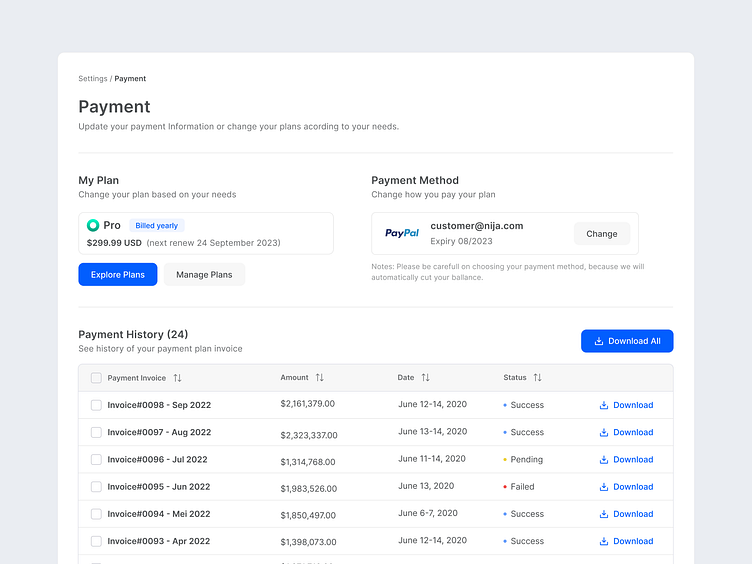Click Expiry 08/2023 text
Screen dimensions: 752x564
[x=461, y=241]
